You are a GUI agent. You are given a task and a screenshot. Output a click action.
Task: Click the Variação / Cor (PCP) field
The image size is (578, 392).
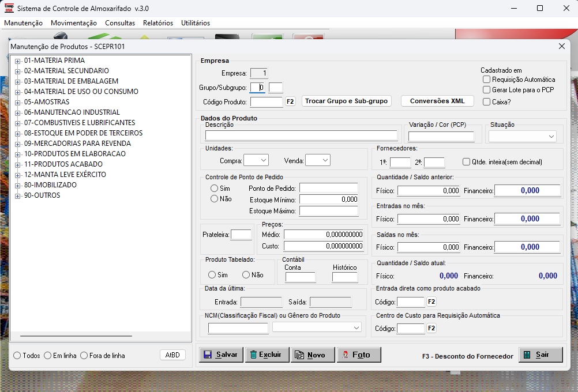click(441, 137)
